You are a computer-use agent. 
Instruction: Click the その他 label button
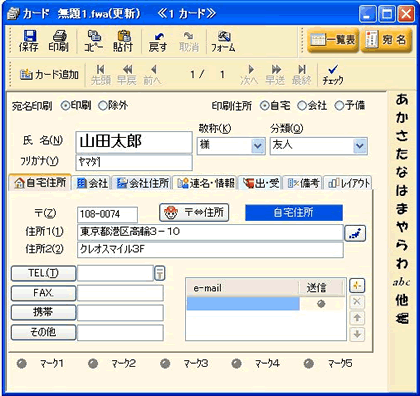[43, 332]
